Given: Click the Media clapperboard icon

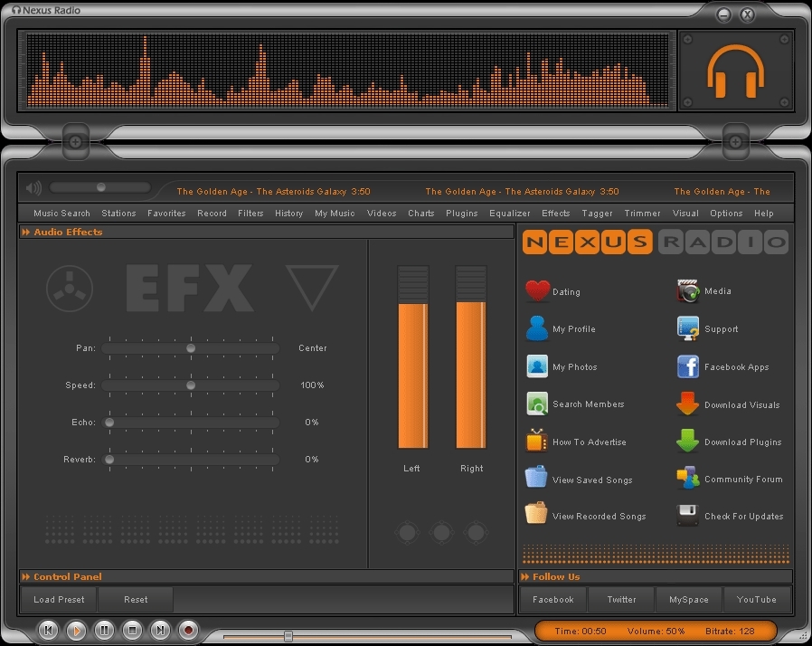Looking at the screenshot, I should 688,290.
